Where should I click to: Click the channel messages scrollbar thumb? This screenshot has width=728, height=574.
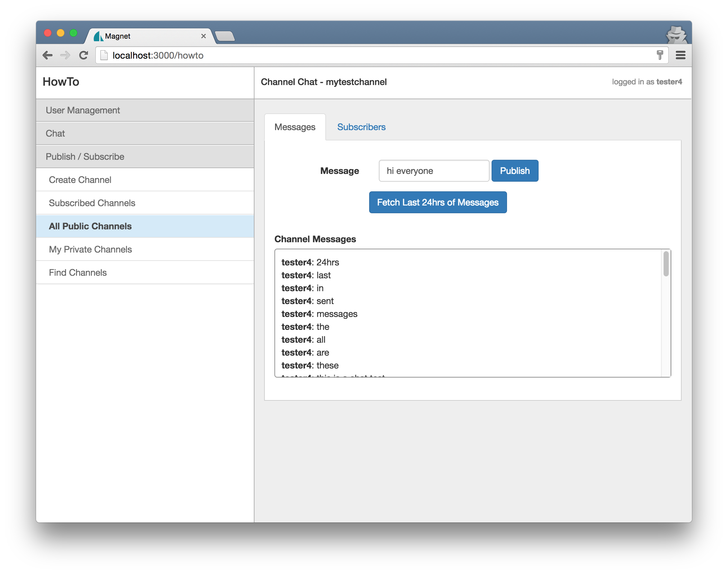[x=666, y=264]
